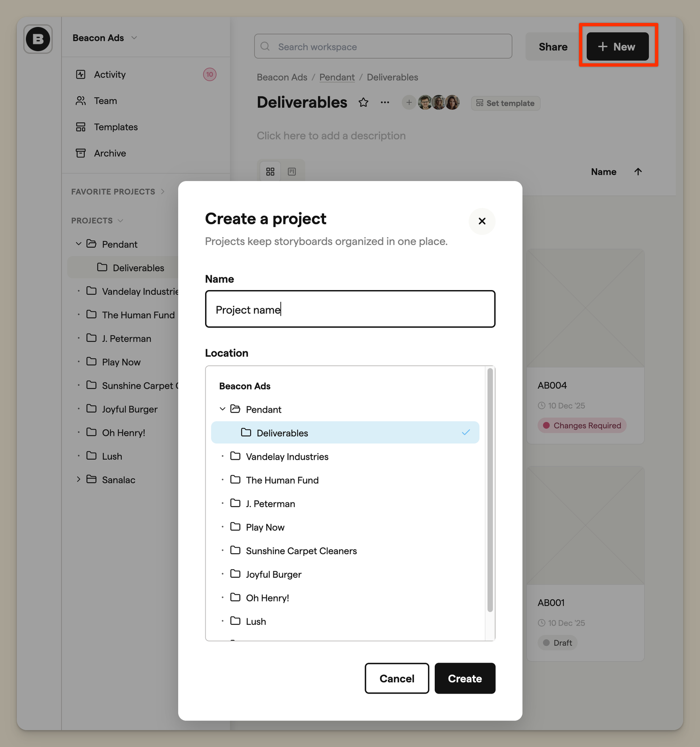Click the Cancel button
The height and width of the screenshot is (747, 700).
coord(396,678)
